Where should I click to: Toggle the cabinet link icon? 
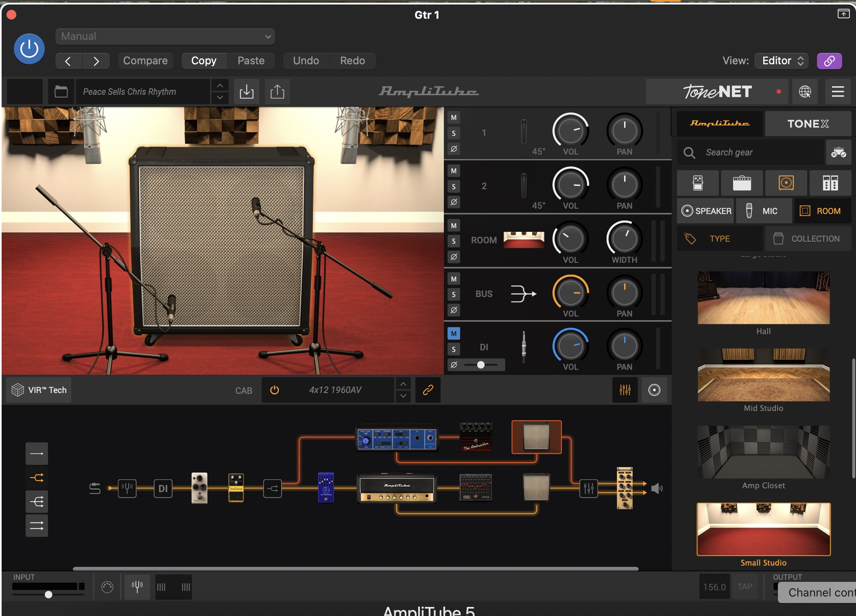click(428, 390)
